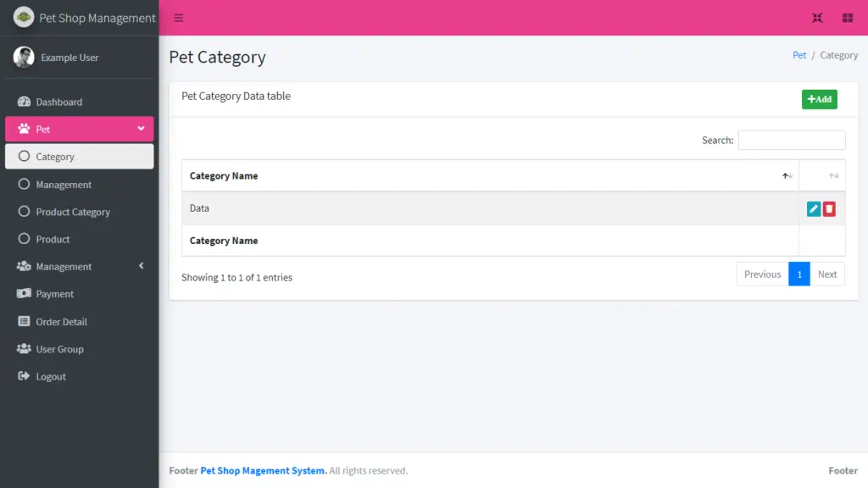This screenshot has width=868, height=488.
Task: Open the edit pencil icon for Data row
Action: pos(814,208)
